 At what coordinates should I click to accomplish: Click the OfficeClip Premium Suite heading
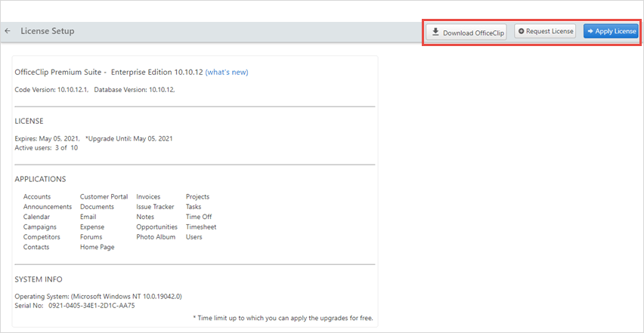point(109,72)
